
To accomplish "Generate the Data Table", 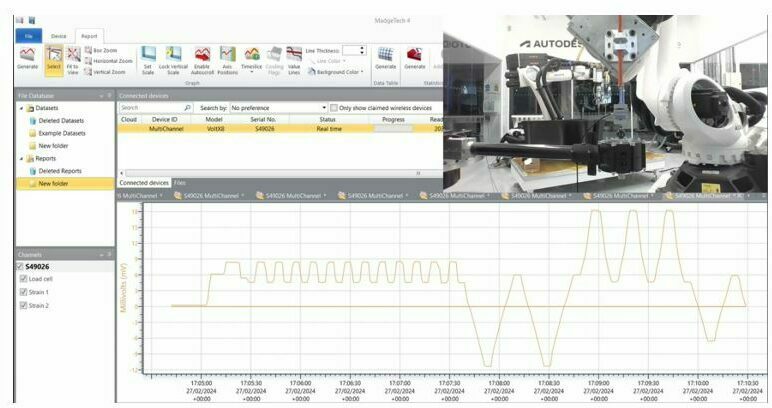I will (x=385, y=58).
